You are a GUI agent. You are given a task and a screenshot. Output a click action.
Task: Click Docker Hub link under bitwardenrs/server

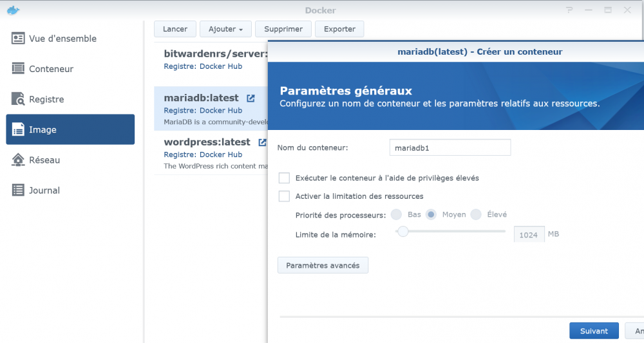221,66
